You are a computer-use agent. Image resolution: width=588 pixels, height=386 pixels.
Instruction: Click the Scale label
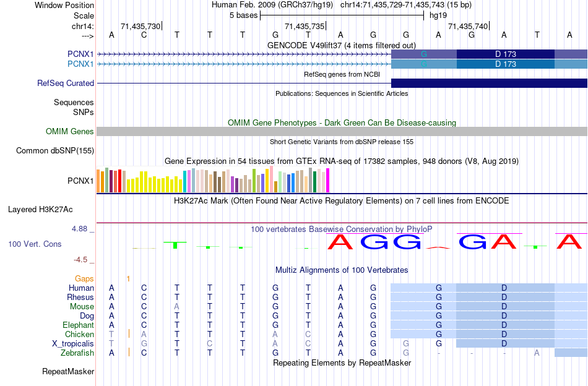(x=84, y=15)
